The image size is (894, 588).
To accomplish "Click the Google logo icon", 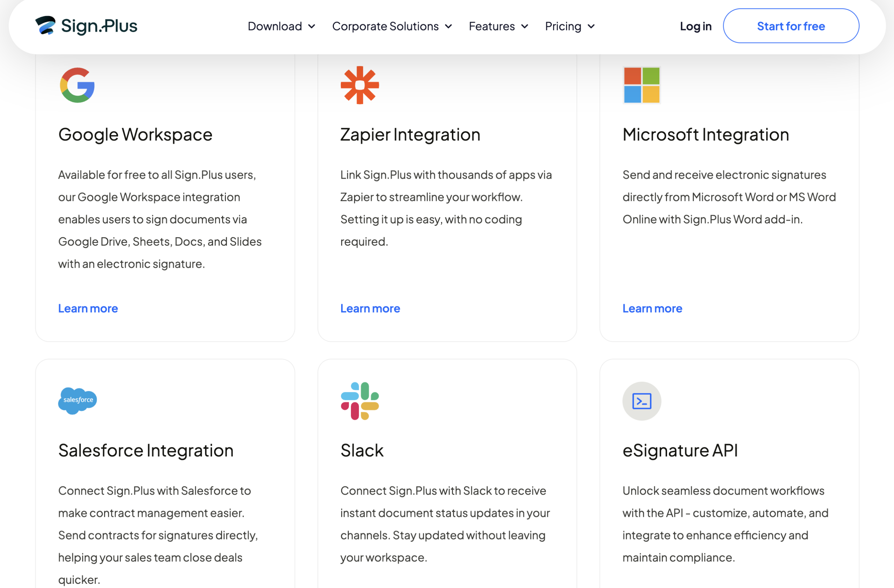I will 78,85.
